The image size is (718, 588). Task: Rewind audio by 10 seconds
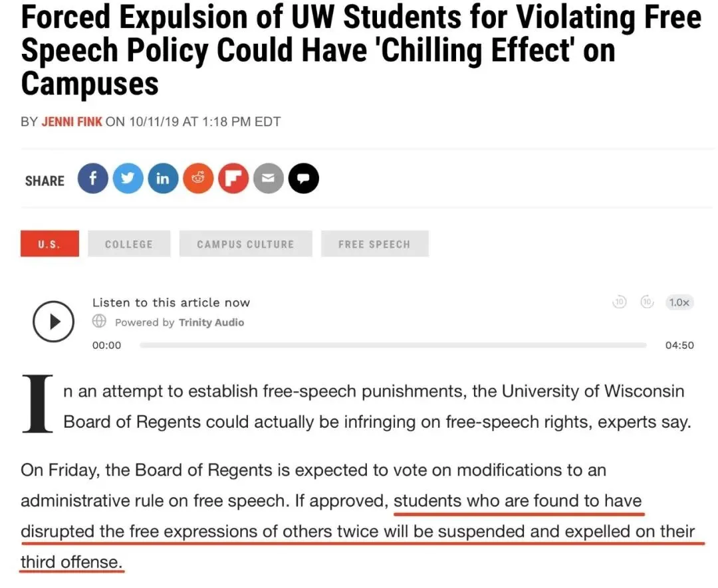[x=619, y=302]
